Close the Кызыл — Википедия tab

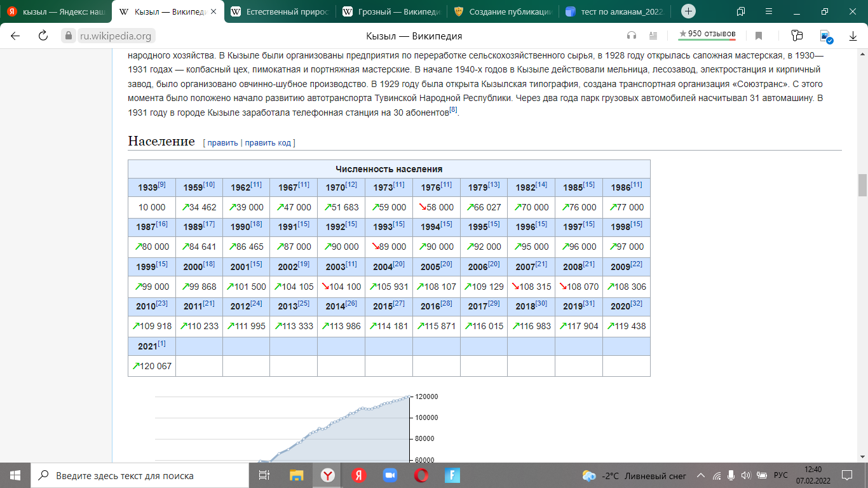click(x=214, y=11)
